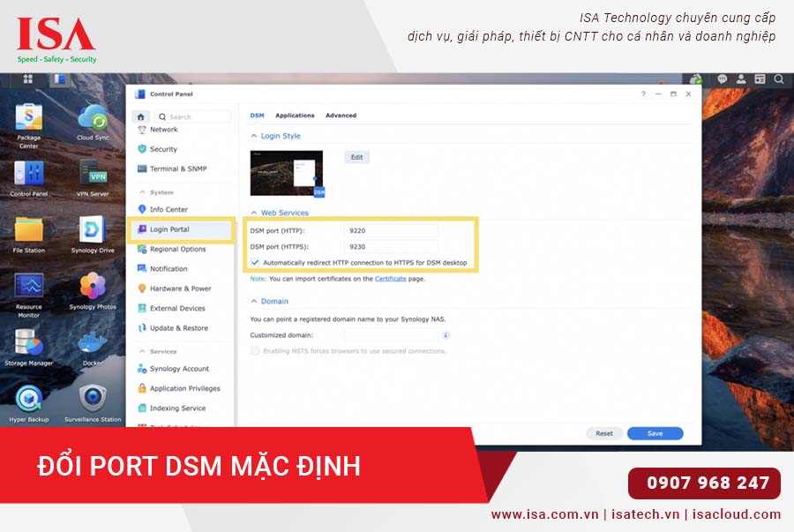This screenshot has height=532, width=794.
Task: Click info icon beside Customized domain
Action: tap(446, 335)
